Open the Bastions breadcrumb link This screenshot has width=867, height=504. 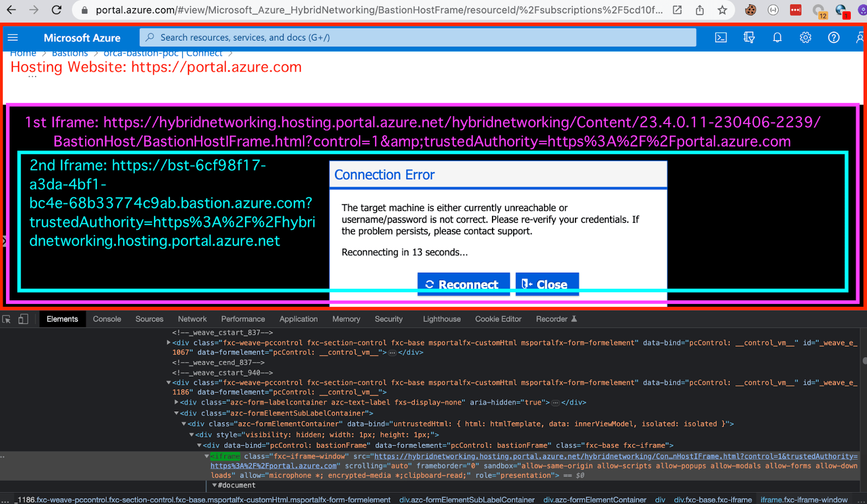pyautogui.click(x=69, y=53)
